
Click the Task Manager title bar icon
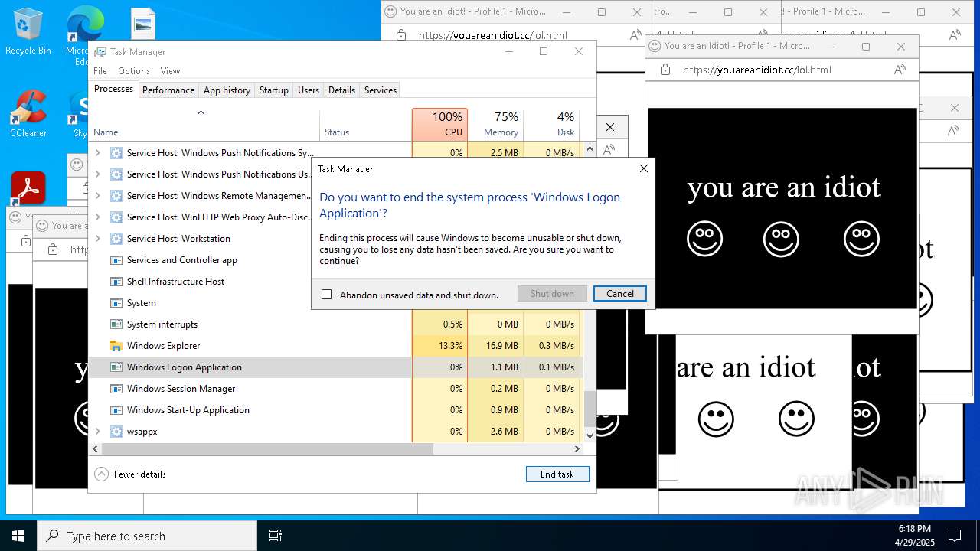click(x=100, y=52)
